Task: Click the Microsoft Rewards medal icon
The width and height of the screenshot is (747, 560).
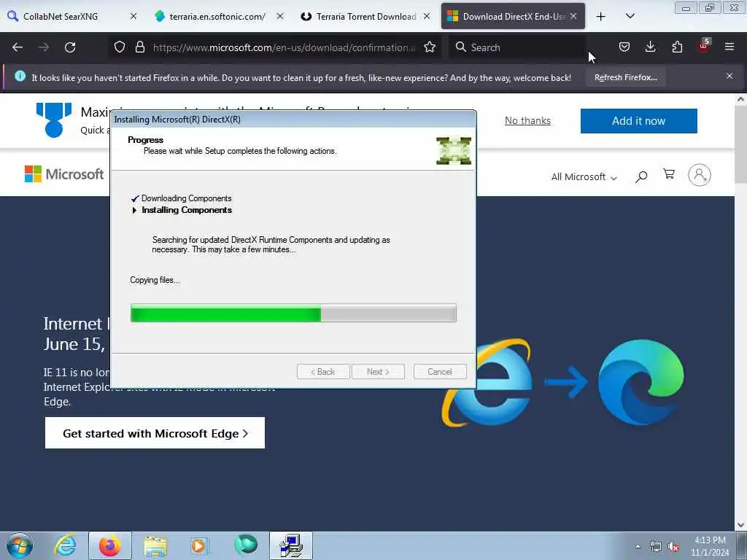Action: [x=54, y=120]
